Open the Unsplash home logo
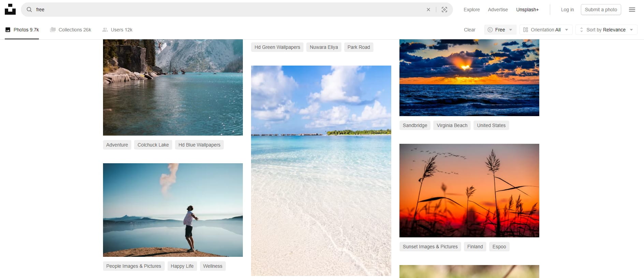The image size is (644, 278). pos(10,10)
